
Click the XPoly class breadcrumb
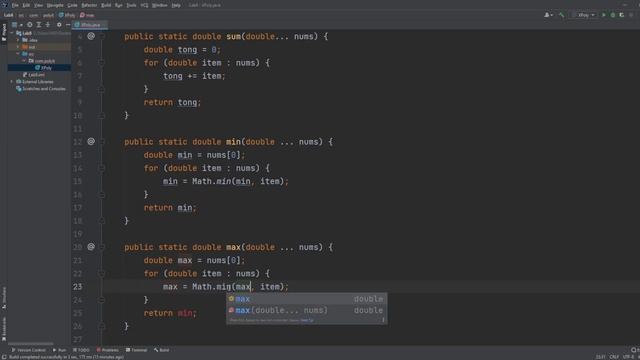(67, 15)
